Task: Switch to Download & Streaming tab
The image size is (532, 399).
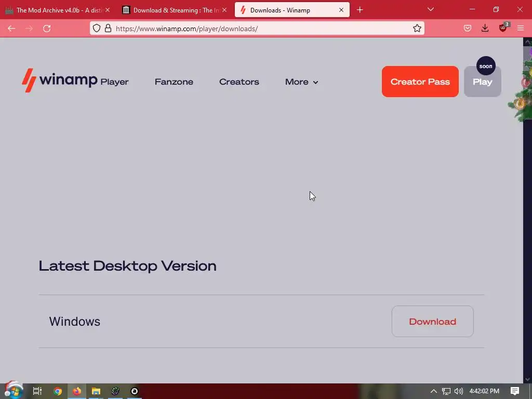Action: [x=175, y=10]
